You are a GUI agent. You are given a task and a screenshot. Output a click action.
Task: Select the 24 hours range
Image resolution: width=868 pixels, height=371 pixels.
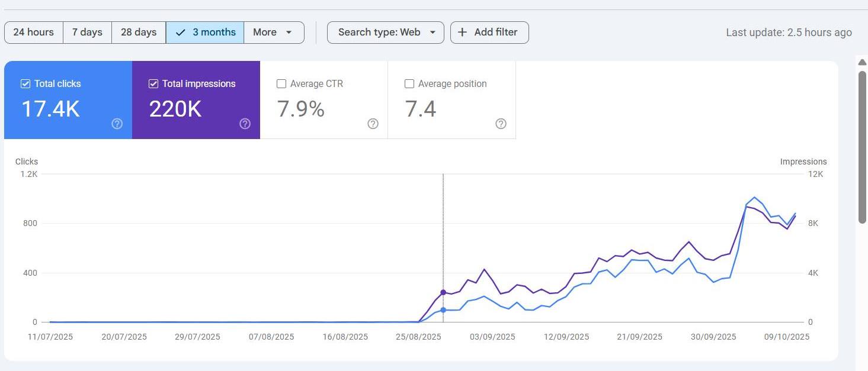point(33,33)
